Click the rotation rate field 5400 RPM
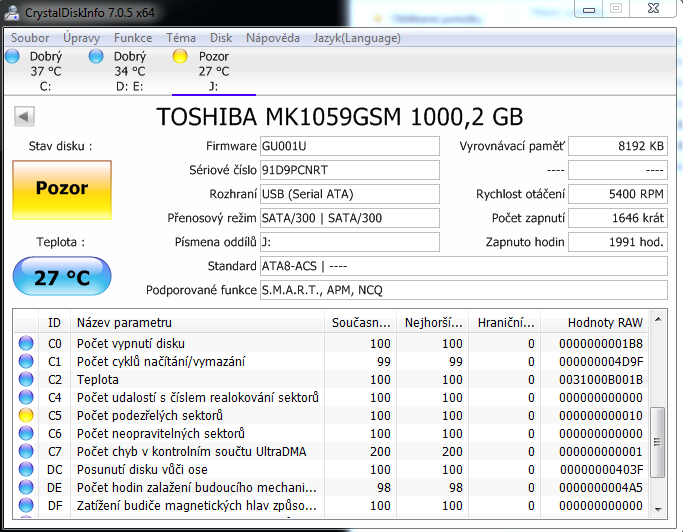The height and width of the screenshot is (532, 683). coord(618,194)
